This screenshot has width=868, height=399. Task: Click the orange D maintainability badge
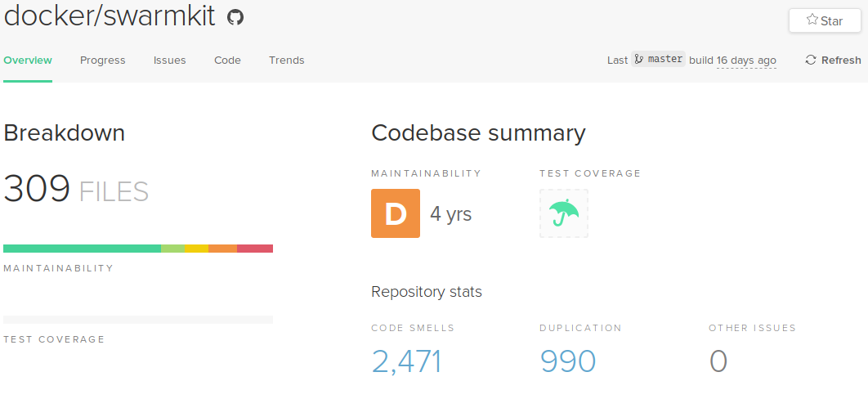pyautogui.click(x=396, y=213)
